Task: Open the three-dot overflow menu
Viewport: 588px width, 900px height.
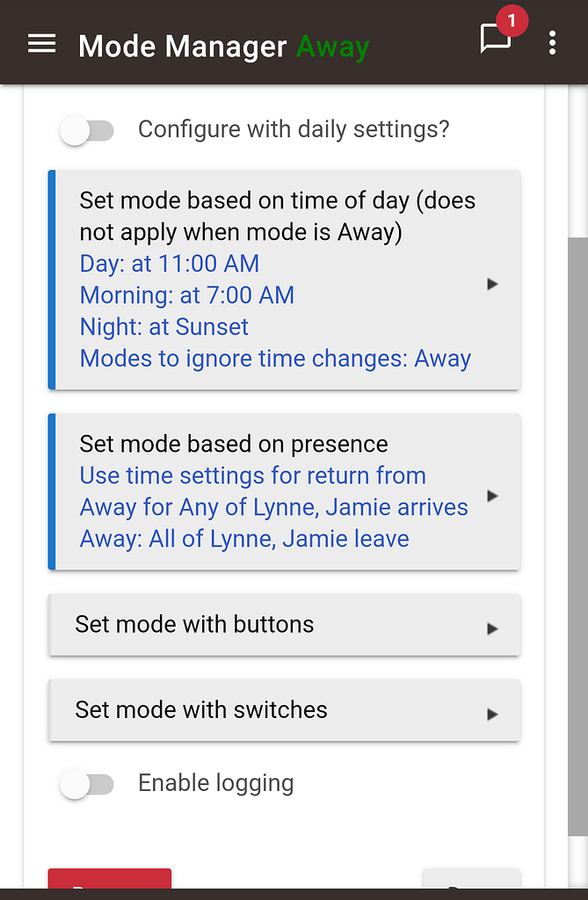Action: click(552, 43)
